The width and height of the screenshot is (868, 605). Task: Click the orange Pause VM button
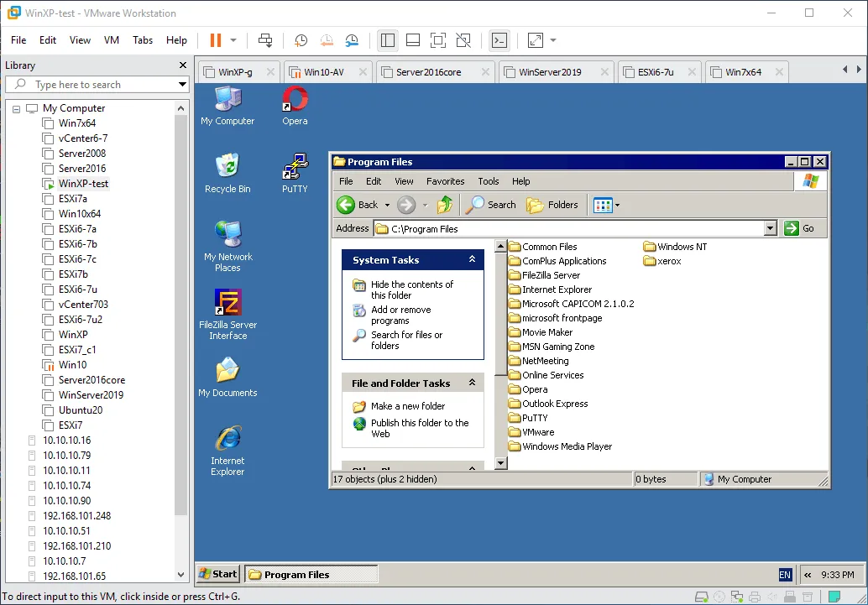[216, 40]
